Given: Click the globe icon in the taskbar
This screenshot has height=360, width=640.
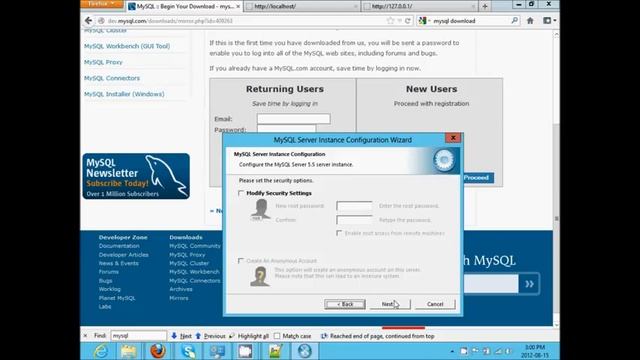Looking at the screenshot, I should 304,351.
